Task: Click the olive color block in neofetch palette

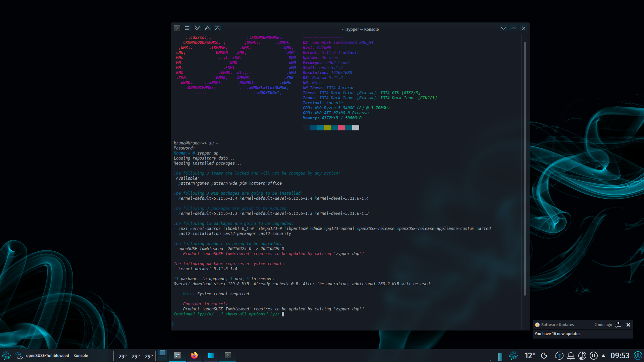Action: click(x=327, y=128)
